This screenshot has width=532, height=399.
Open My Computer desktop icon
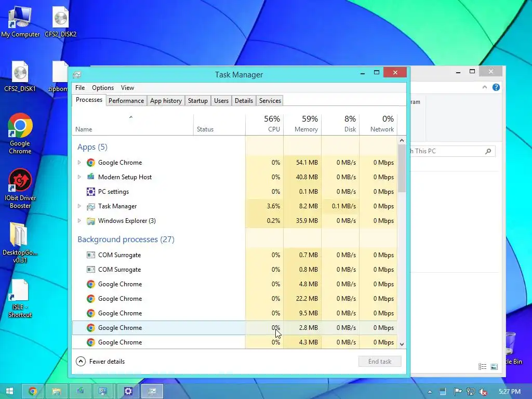click(20, 21)
